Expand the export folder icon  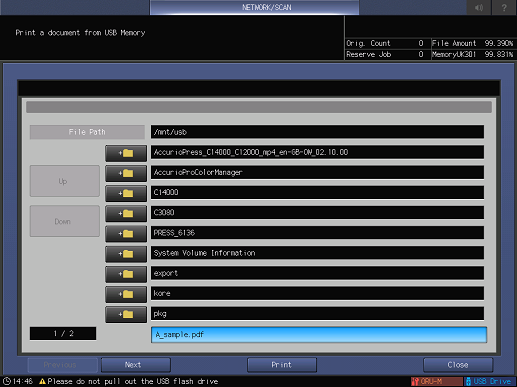pyautogui.click(x=126, y=274)
